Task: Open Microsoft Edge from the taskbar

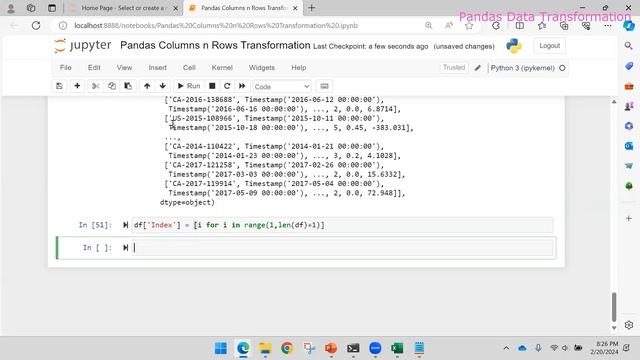Action: [243, 348]
